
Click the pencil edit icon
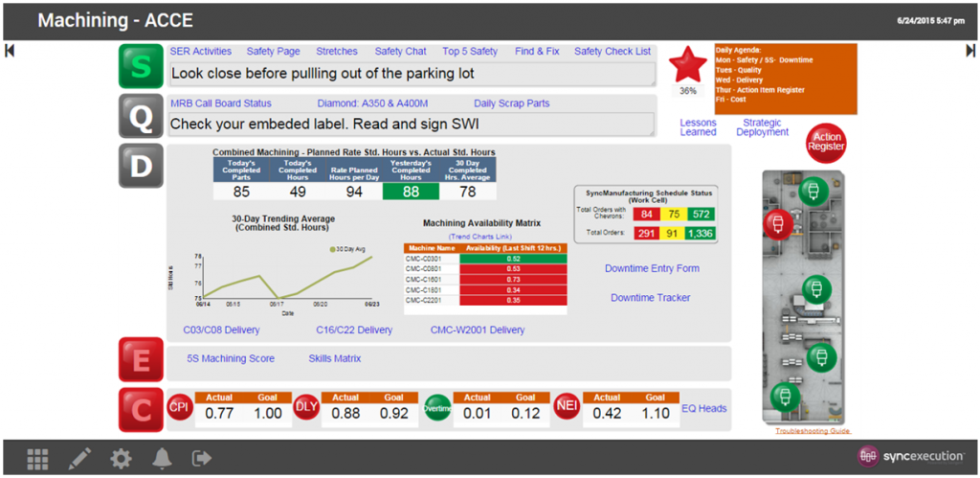coord(79,459)
